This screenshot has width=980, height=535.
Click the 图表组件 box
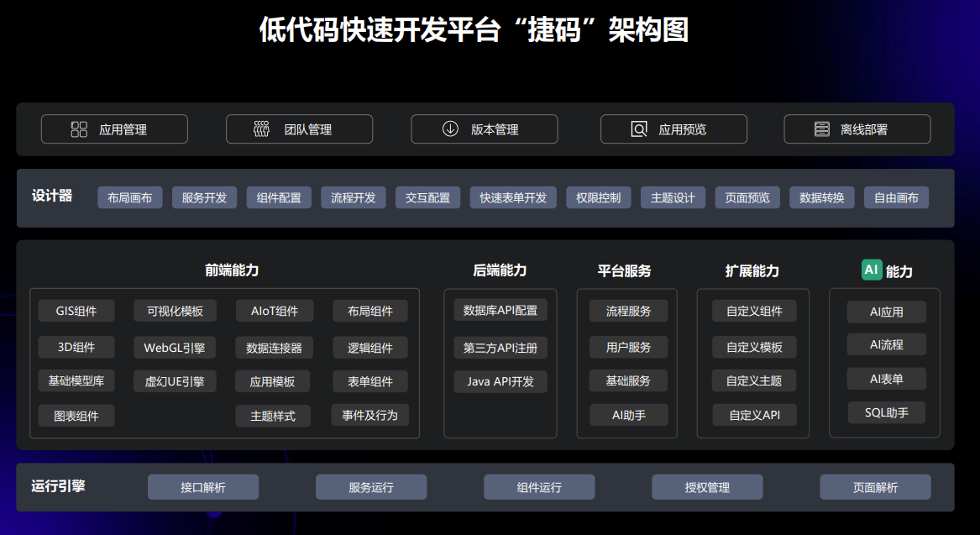tap(76, 416)
